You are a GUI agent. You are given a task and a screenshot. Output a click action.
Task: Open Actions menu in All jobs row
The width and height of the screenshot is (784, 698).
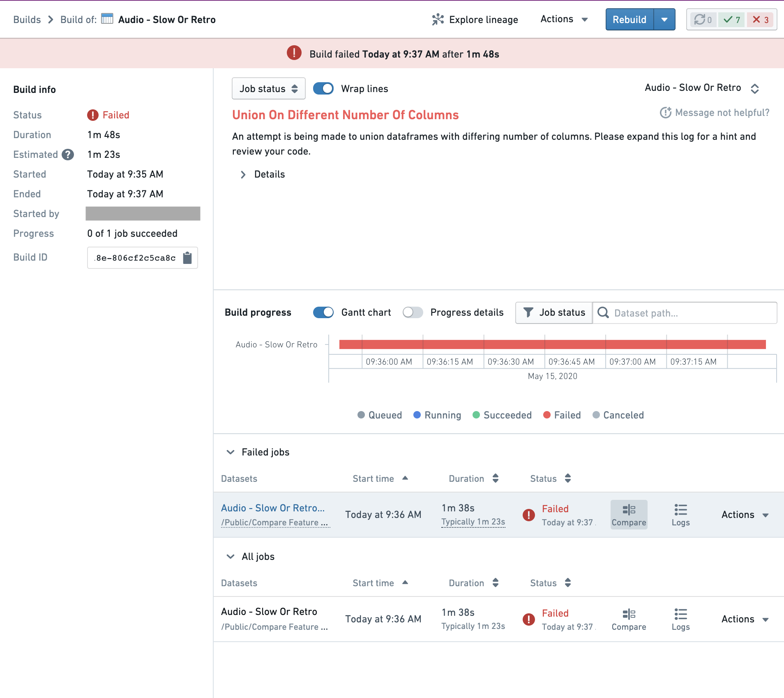pyautogui.click(x=745, y=619)
